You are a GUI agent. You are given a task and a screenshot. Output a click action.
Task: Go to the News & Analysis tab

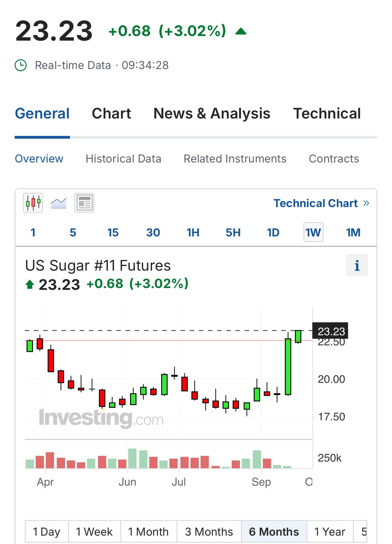[x=212, y=113]
